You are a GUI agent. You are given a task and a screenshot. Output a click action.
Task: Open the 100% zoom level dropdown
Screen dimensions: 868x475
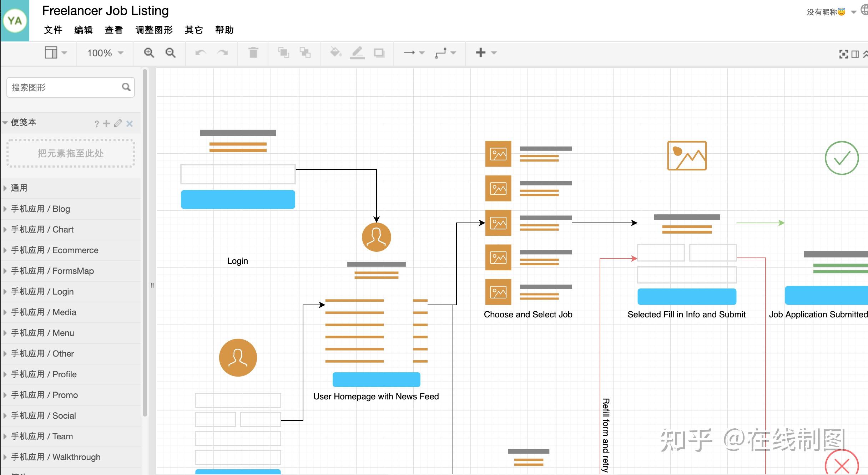point(105,53)
